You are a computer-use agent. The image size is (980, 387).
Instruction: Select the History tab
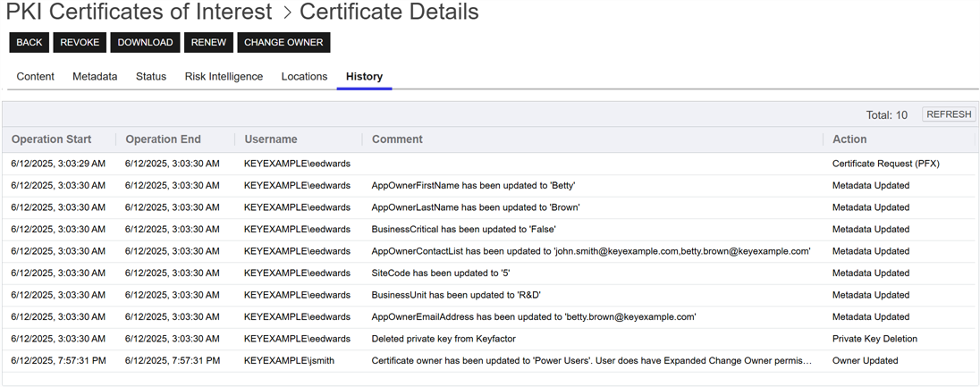click(x=364, y=77)
